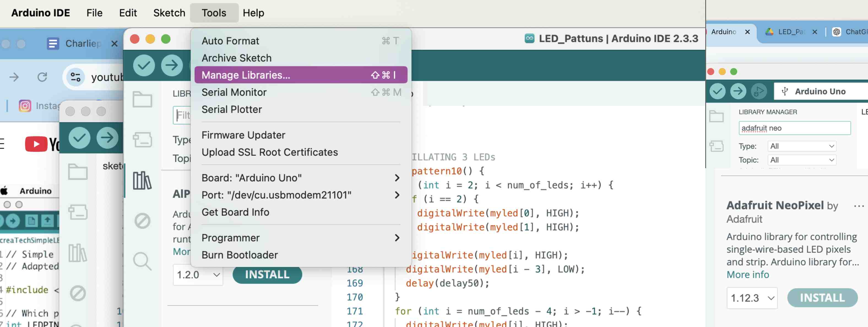Click site settings icon in address bar

pyautogui.click(x=75, y=77)
